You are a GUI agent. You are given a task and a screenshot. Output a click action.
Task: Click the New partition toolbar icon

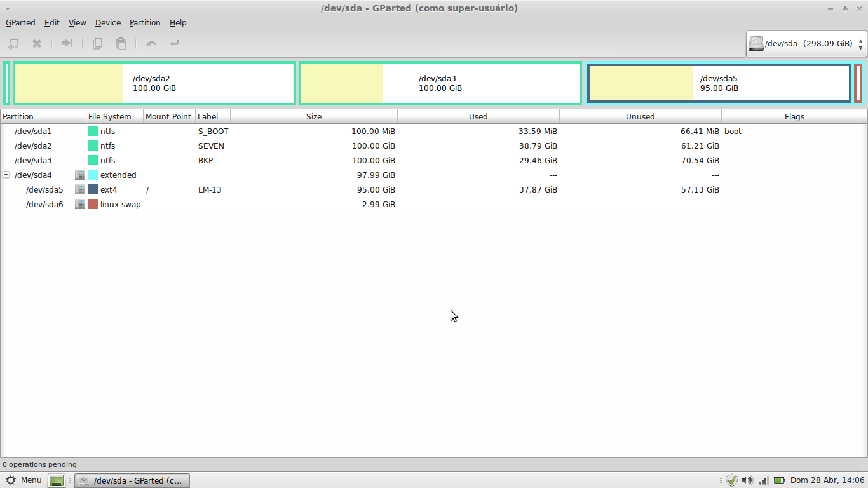(x=13, y=43)
